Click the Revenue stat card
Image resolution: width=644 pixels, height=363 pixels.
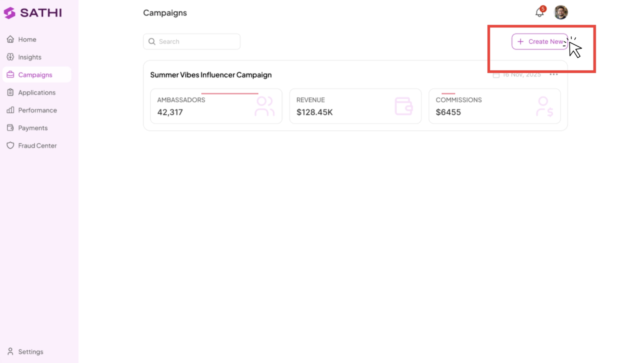(355, 106)
